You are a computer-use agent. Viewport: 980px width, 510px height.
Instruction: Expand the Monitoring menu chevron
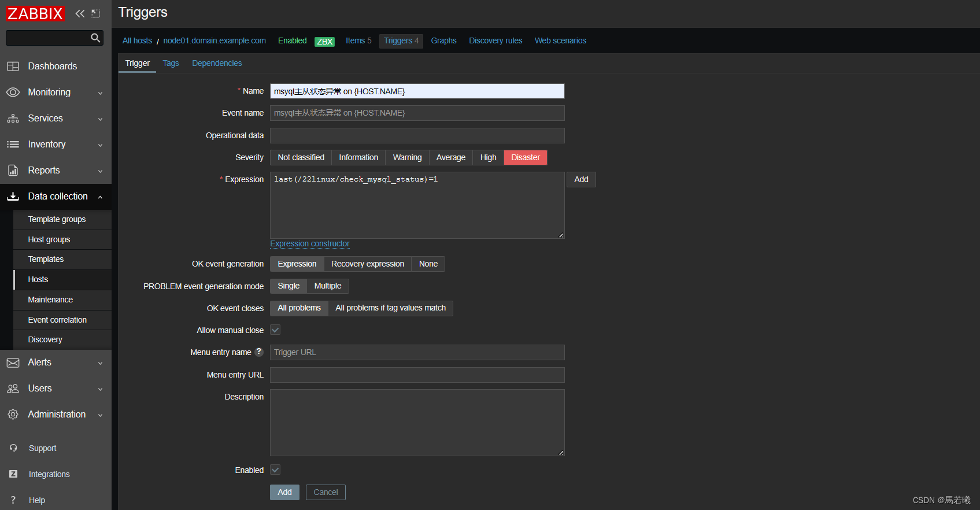(x=100, y=93)
